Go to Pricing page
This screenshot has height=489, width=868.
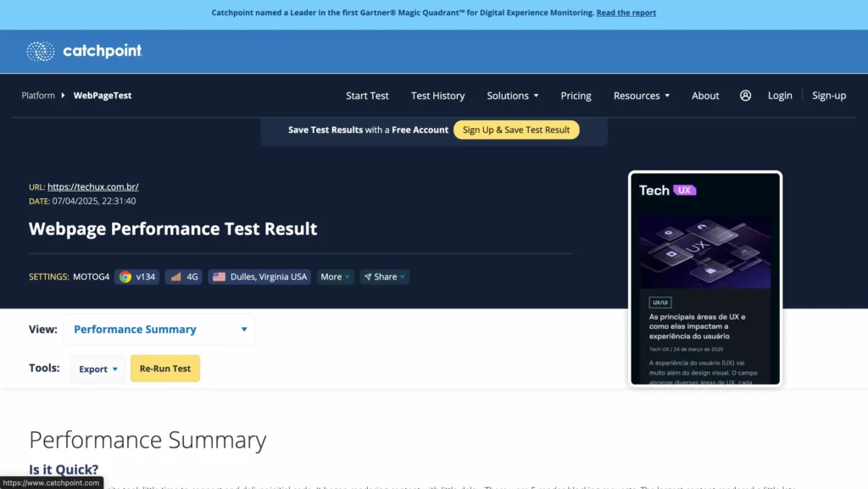576,96
